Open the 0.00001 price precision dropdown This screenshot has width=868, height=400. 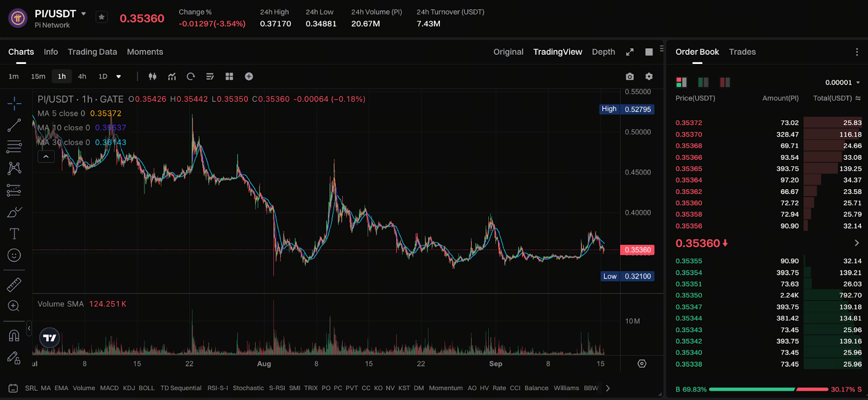point(843,82)
